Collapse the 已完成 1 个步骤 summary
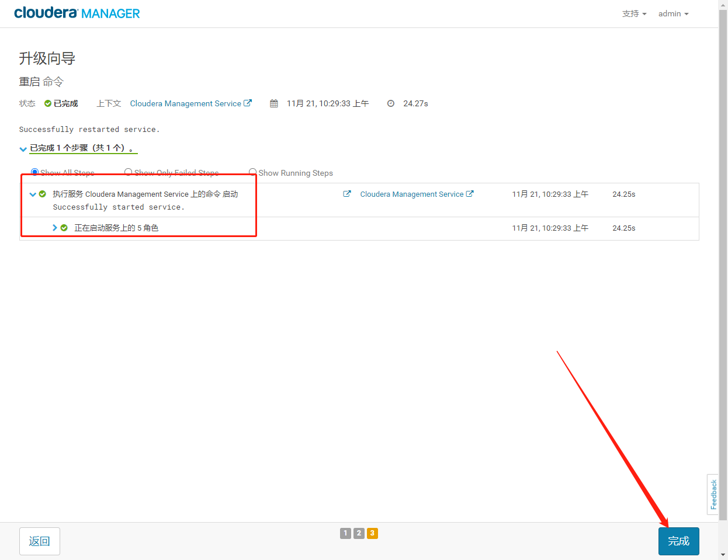The width and height of the screenshot is (728, 560). [23, 149]
